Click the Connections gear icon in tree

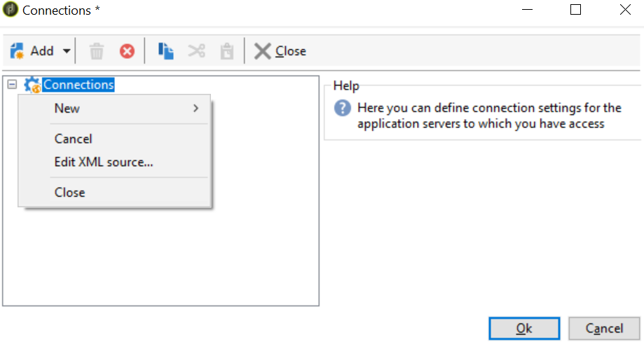click(x=32, y=85)
